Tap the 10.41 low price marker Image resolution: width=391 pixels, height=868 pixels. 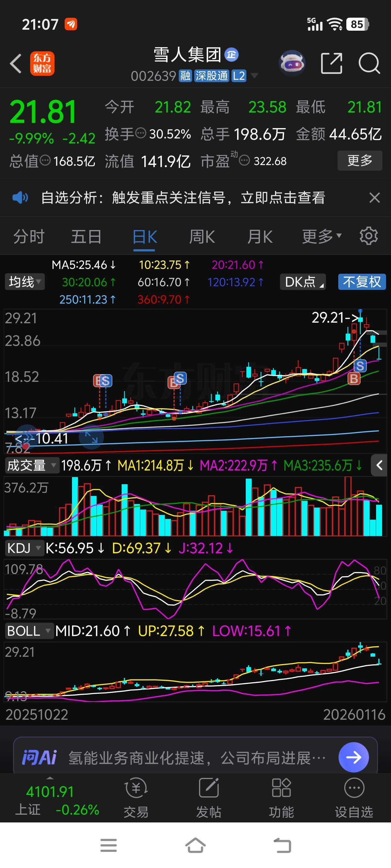pos(42,438)
